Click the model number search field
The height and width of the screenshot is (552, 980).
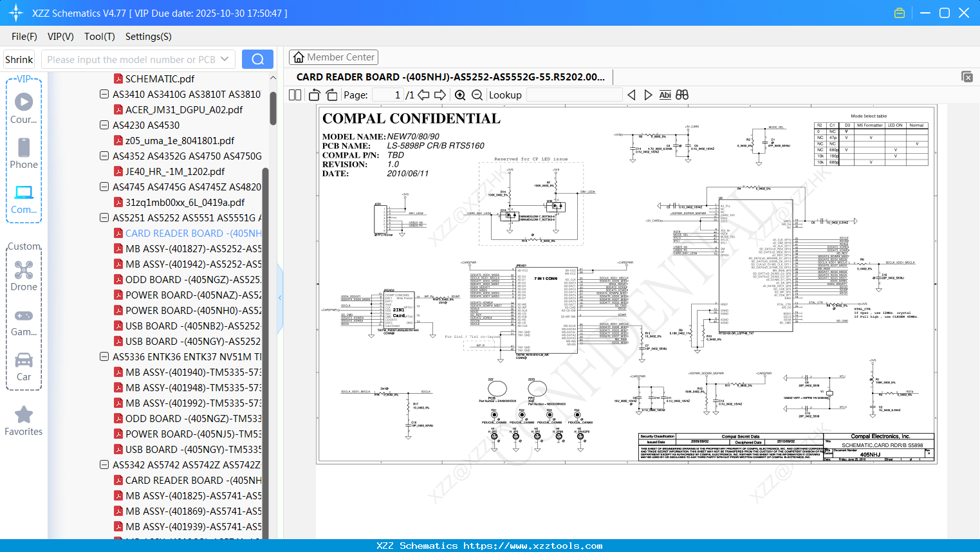pyautogui.click(x=131, y=59)
